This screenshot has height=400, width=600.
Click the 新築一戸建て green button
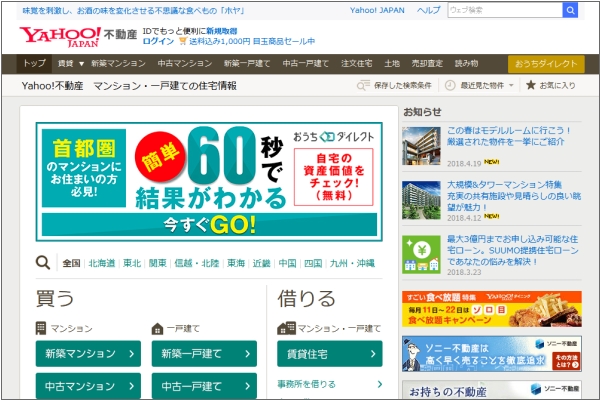click(x=204, y=354)
